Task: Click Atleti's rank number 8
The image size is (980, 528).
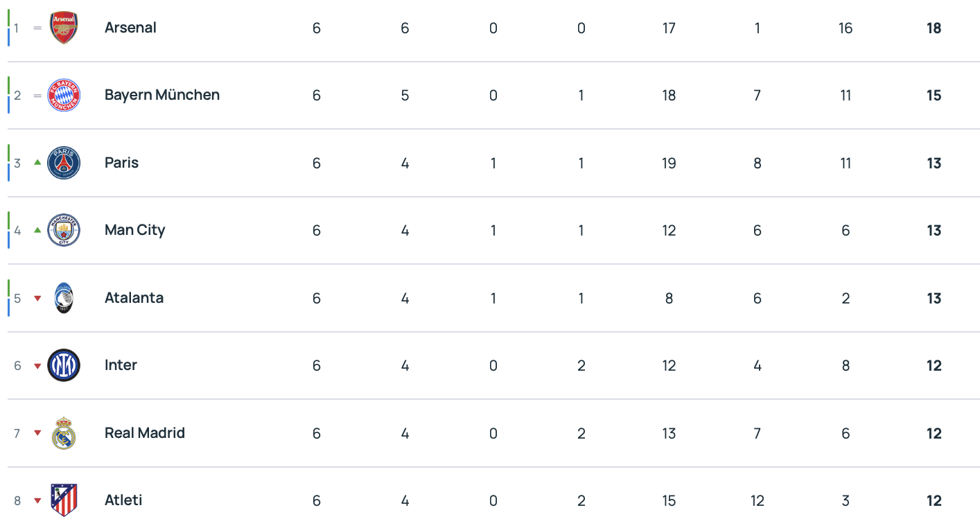Action: (17, 501)
